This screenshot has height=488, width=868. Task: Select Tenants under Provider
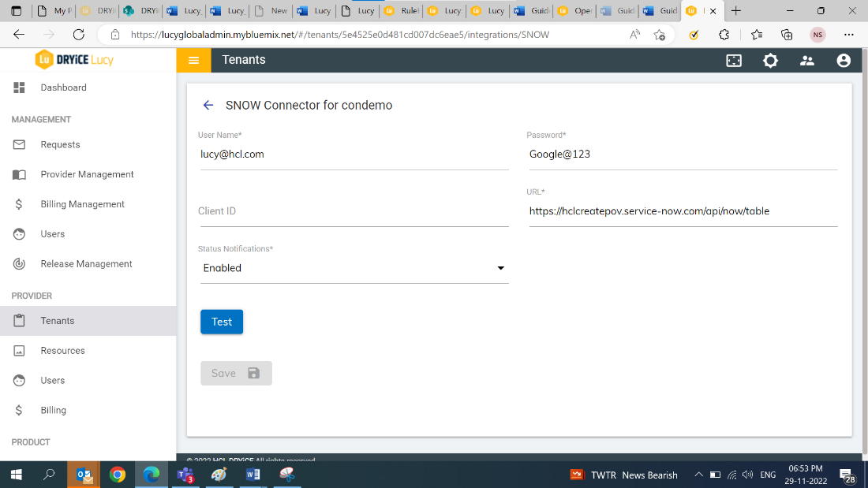[88, 321]
